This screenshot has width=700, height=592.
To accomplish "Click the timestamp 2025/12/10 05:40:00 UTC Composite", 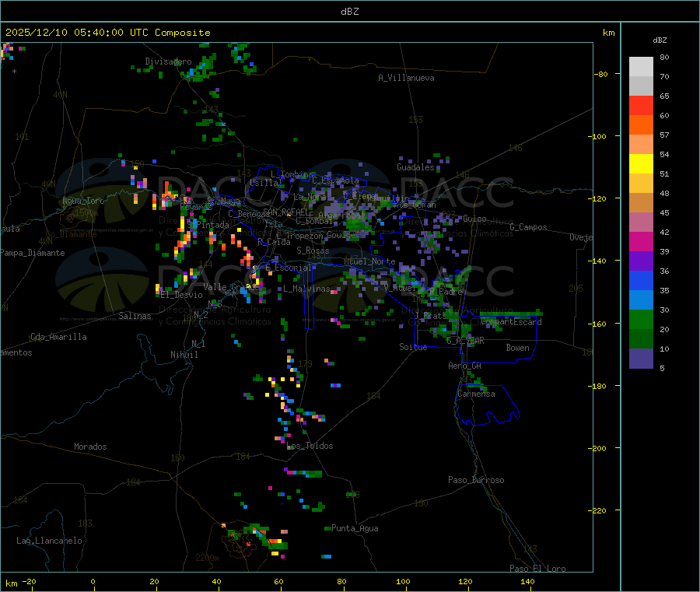I will (107, 33).
